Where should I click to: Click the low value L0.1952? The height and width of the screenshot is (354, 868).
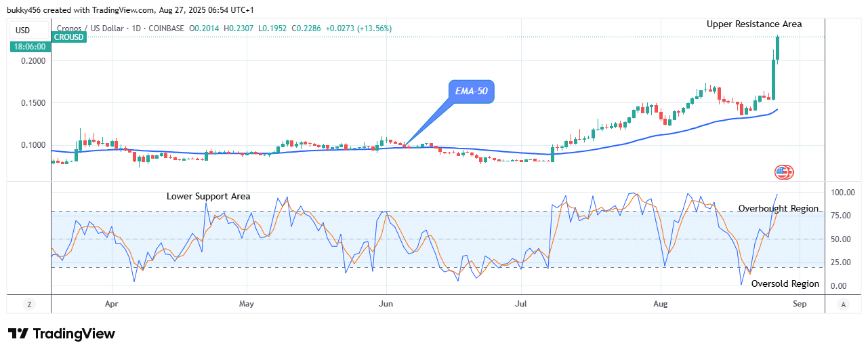[273, 28]
